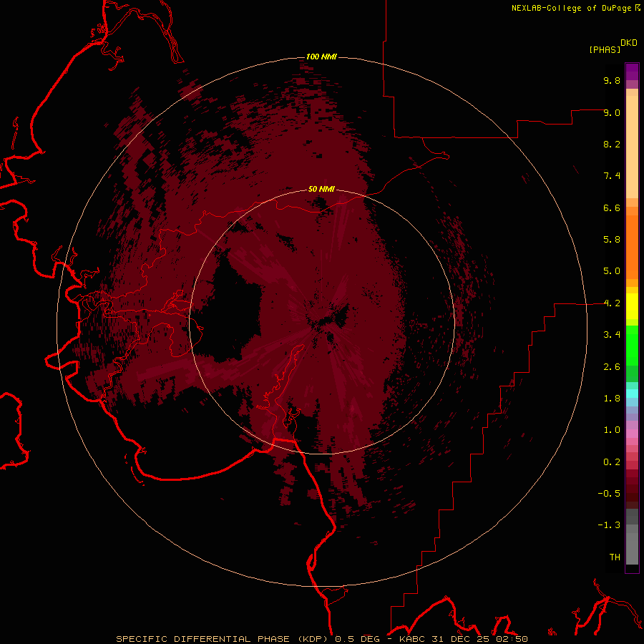The image size is (644, 644).
Task: Click the 6.6 scale value
Action: click(x=612, y=208)
